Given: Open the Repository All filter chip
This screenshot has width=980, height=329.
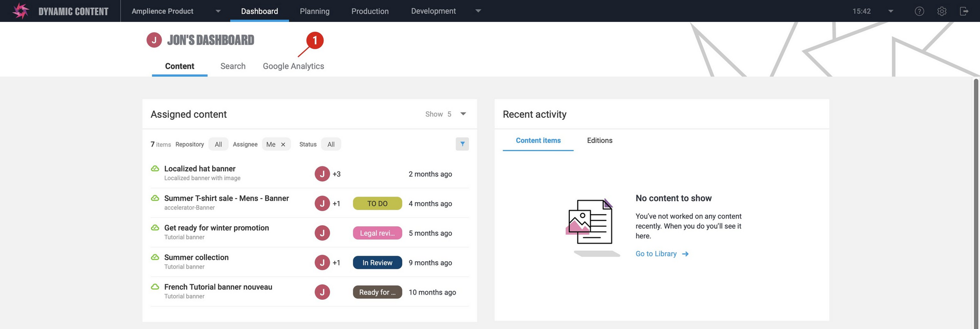Looking at the screenshot, I should click(x=218, y=144).
